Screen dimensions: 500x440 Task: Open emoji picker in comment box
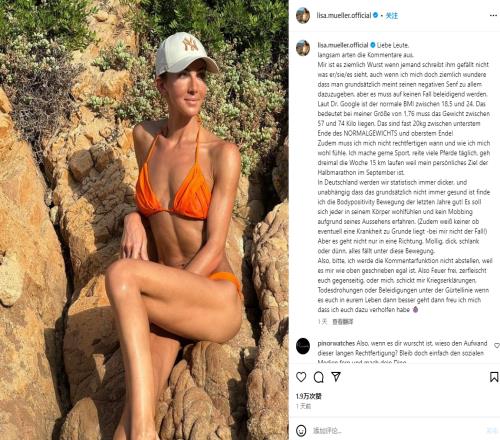coord(301,430)
